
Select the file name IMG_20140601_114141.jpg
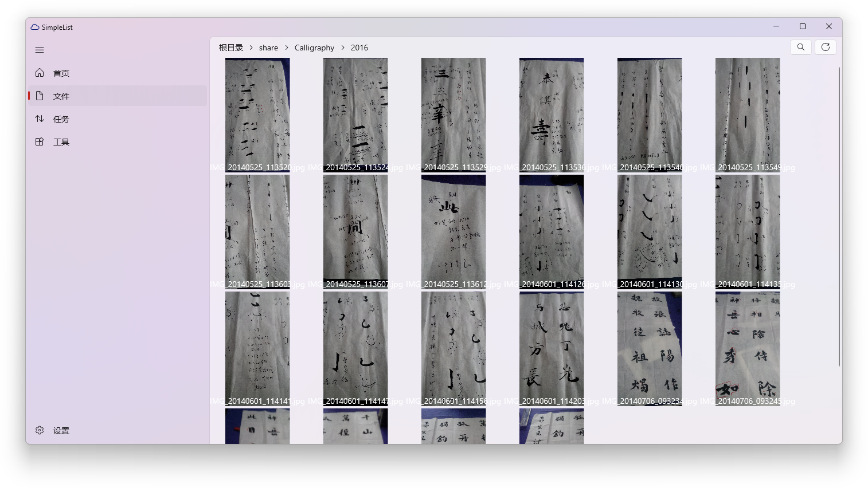coord(257,401)
